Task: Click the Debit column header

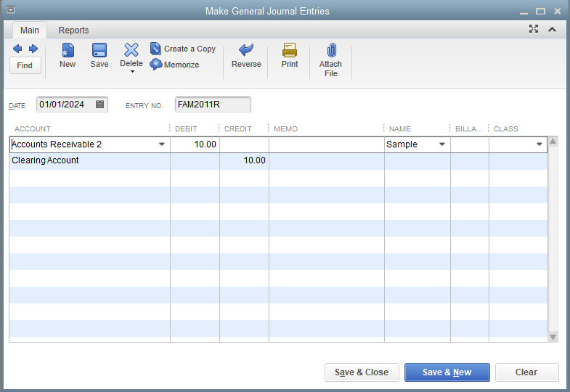Action: [186, 128]
